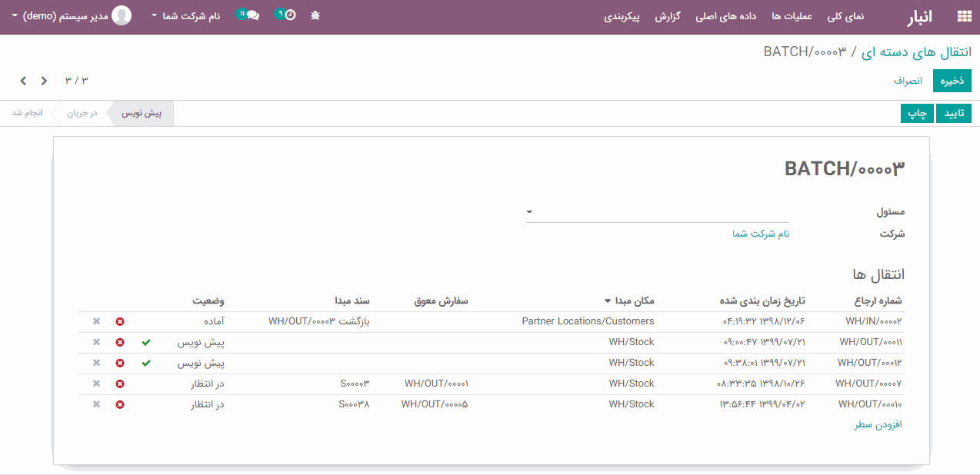Sort by سند مبدا column header

pyautogui.click(x=352, y=301)
